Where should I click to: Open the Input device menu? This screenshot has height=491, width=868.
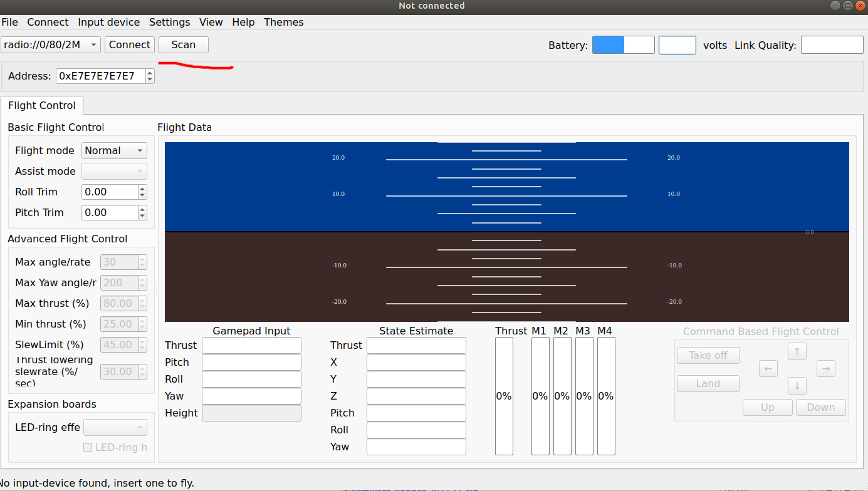pyautogui.click(x=108, y=22)
